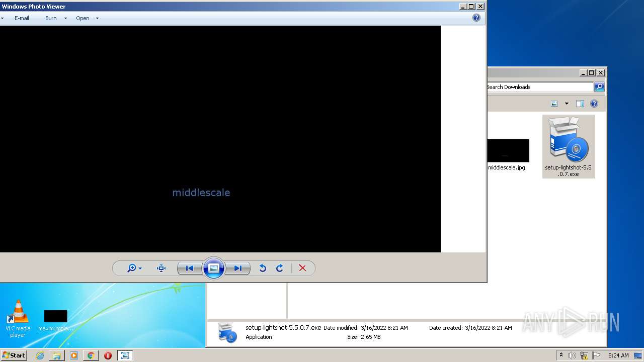Open the Start menu
Viewport: 644px width, 362px height.
tap(14, 355)
